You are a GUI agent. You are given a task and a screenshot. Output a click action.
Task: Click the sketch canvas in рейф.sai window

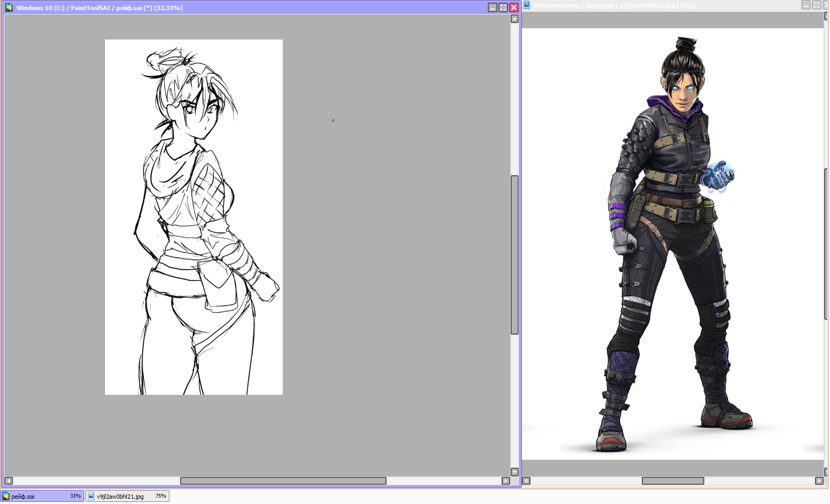(194, 217)
